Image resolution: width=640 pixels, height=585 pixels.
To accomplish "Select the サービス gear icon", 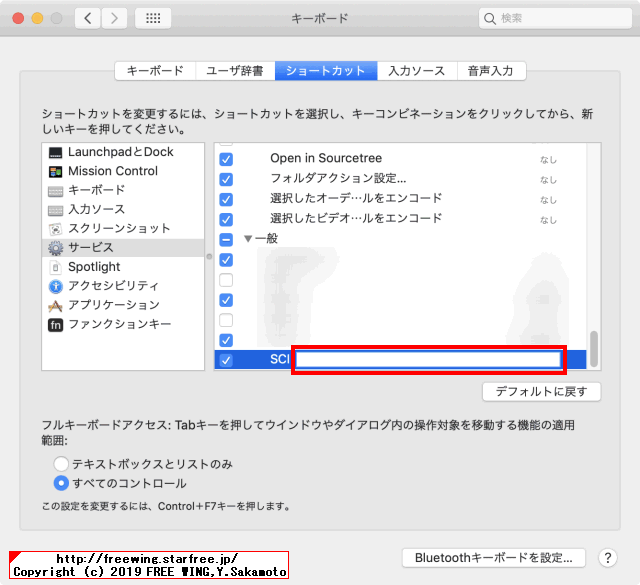I will point(56,248).
